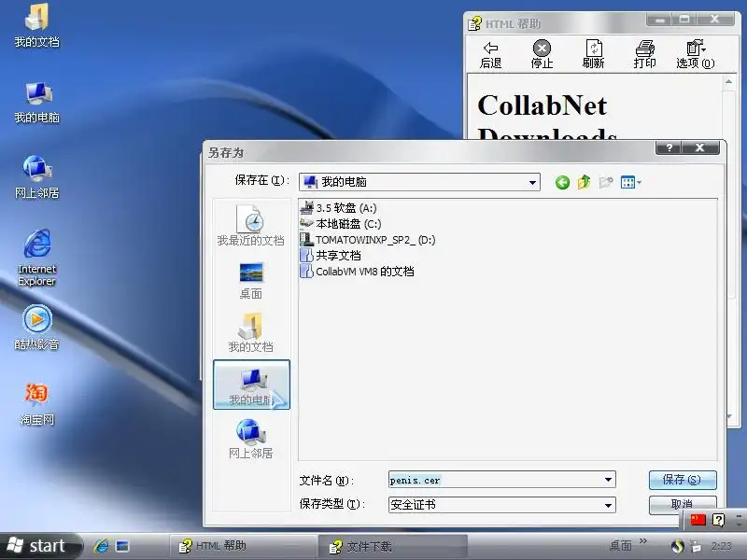Click Print (打印) in HTML Help toolbar
This screenshot has width=747, height=560.
(644, 55)
